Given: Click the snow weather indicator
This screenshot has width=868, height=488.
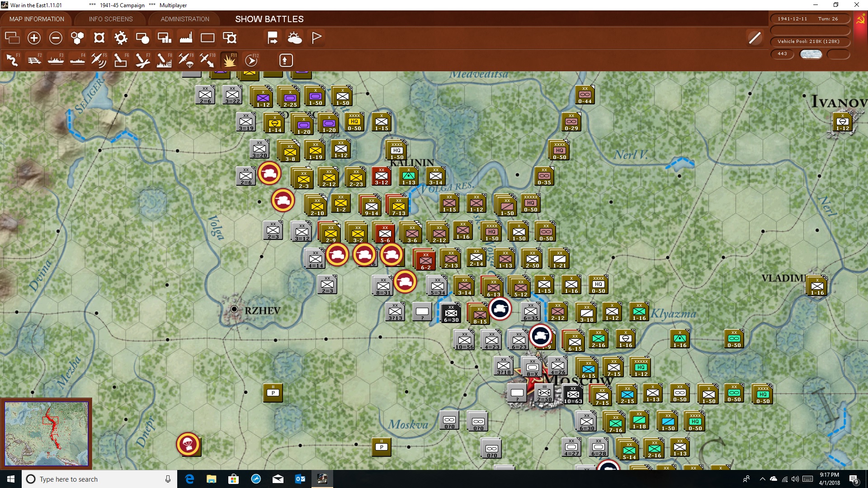Looking at the screenshot, I should (x=811, y=54).
